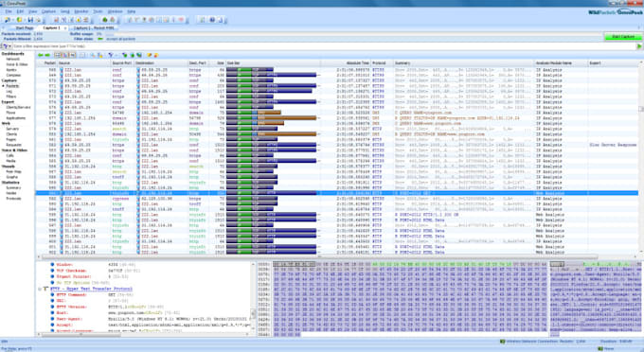644x352 pixels.
Task: Sort by the Source column header
Action: (x=84, y=62)
